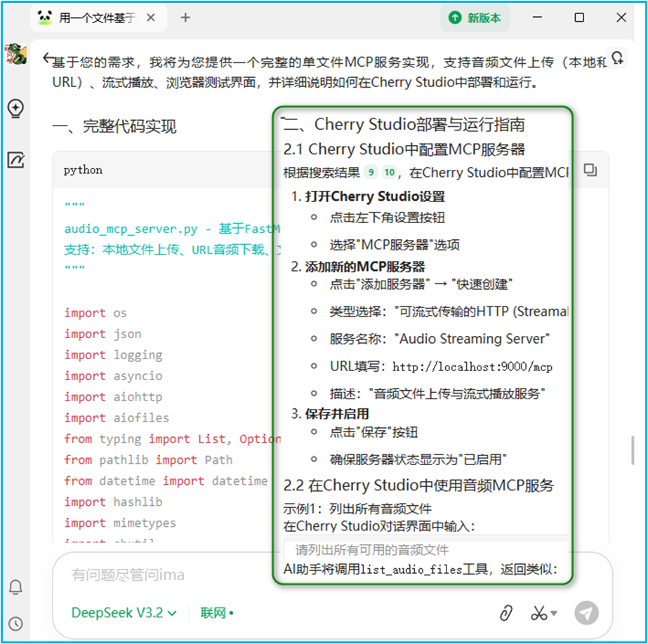Click the text 示例1: 列出所有音频文件
Screen dimensions: 648x644
(357, 509)
